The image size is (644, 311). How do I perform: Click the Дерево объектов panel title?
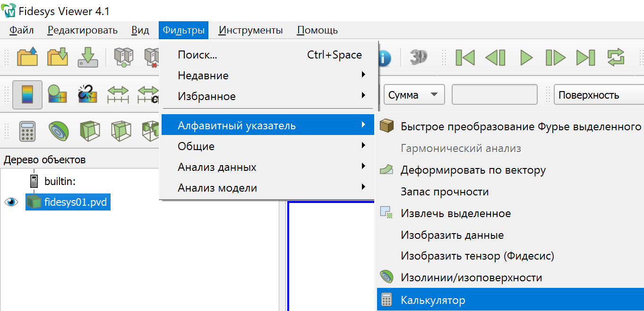tap(45, 160)
